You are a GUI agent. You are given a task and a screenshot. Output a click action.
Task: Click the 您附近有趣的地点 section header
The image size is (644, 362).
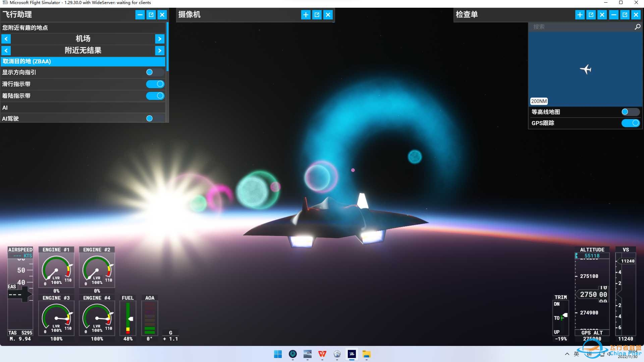83,27
